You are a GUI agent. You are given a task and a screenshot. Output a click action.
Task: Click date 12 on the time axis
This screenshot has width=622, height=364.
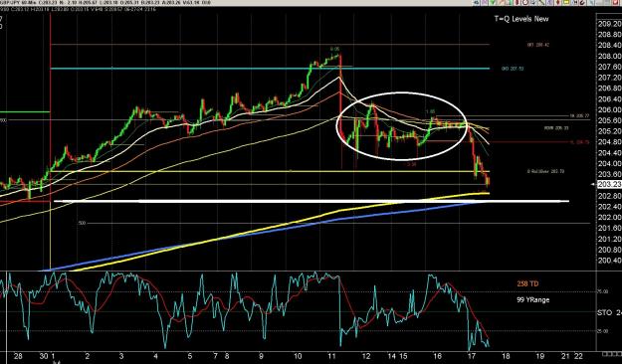366,356
